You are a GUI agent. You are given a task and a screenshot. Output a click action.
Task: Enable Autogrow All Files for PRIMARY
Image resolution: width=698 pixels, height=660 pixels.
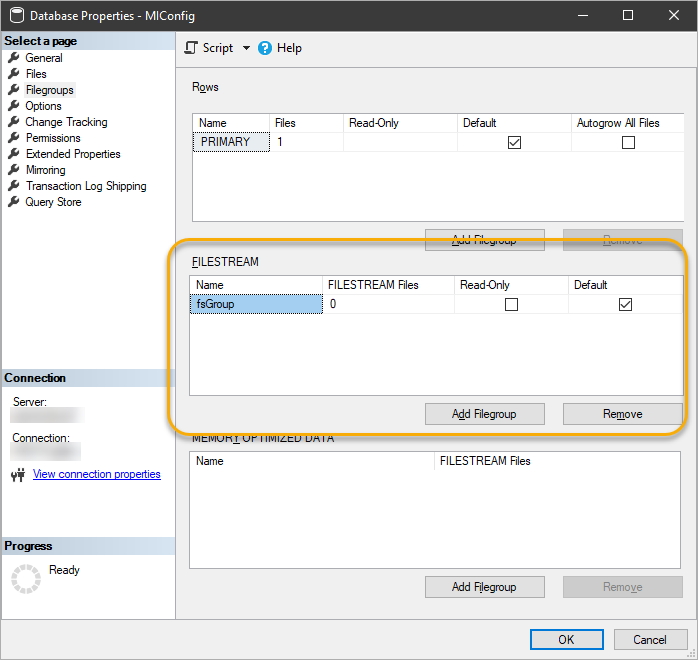pos(628,142)
